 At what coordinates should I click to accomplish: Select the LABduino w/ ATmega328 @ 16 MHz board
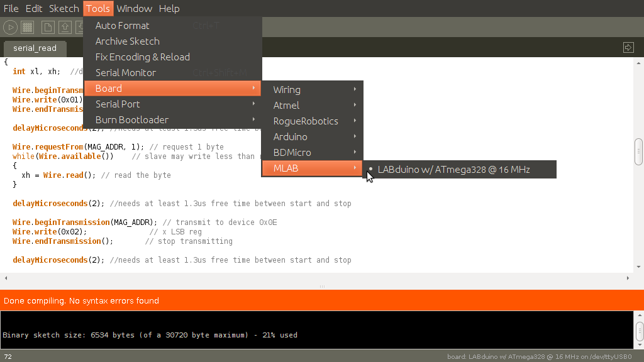point(453,170)
